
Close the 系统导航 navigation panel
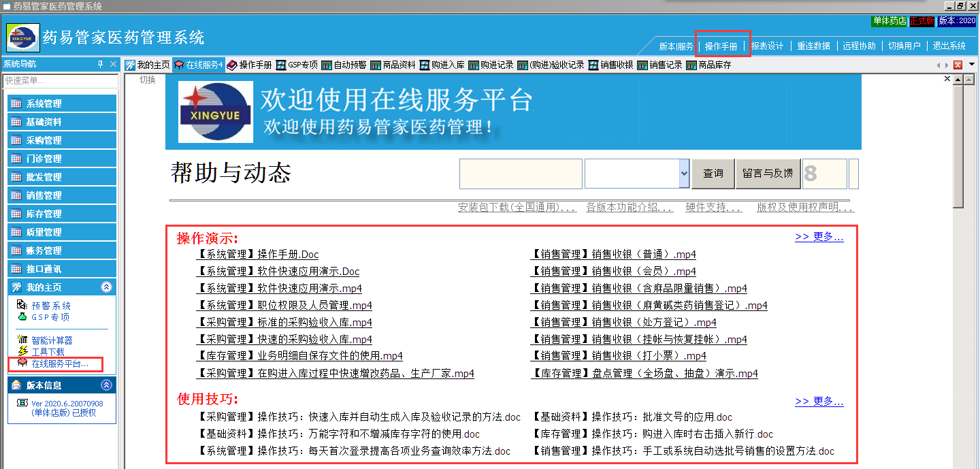tap(113, 64)
